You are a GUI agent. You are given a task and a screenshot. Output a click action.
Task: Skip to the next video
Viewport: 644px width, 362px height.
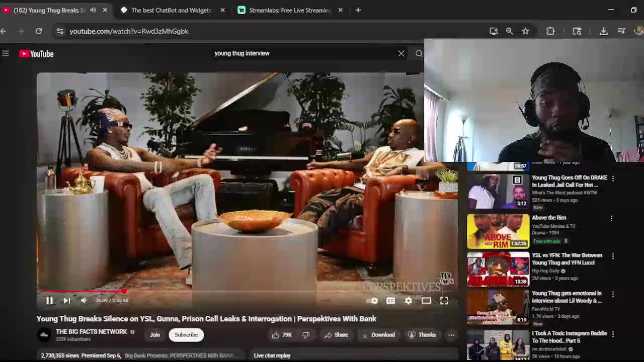pyautogui.click(x=66, y=301)
